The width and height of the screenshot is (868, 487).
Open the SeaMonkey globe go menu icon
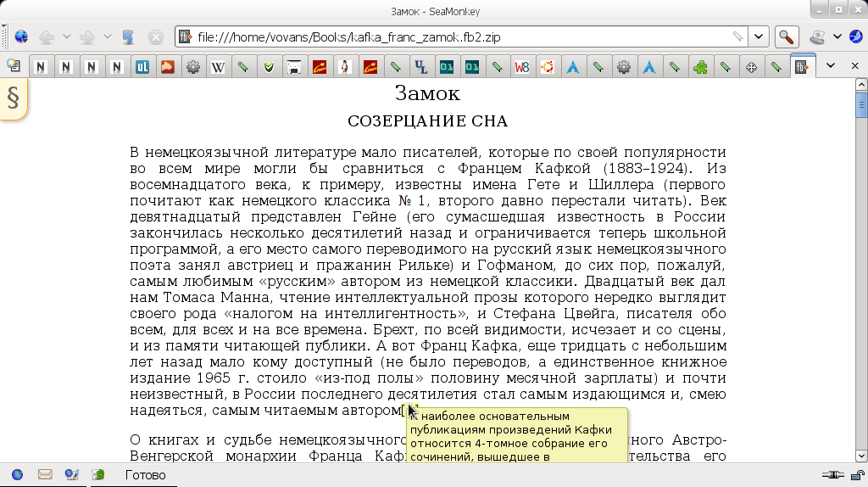click(21, 37)
